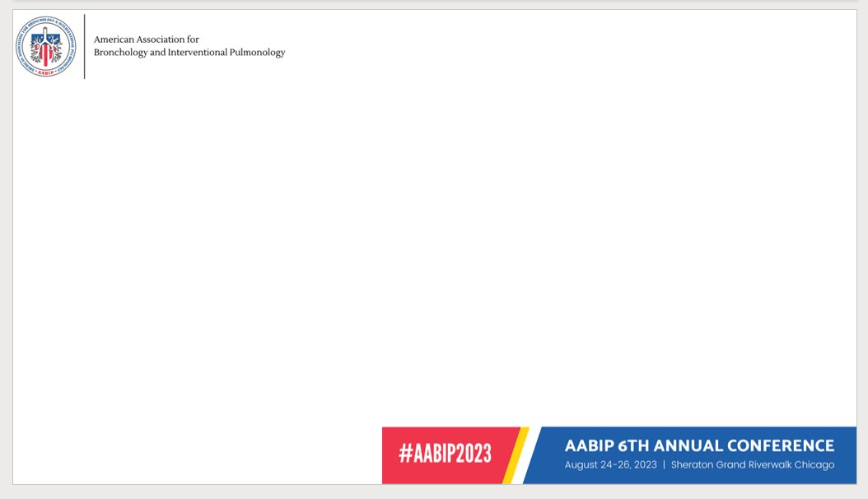Select the 'August 24-26, 2023' date text
This screenshot has height=499, width=868.
tap(609, 464)
